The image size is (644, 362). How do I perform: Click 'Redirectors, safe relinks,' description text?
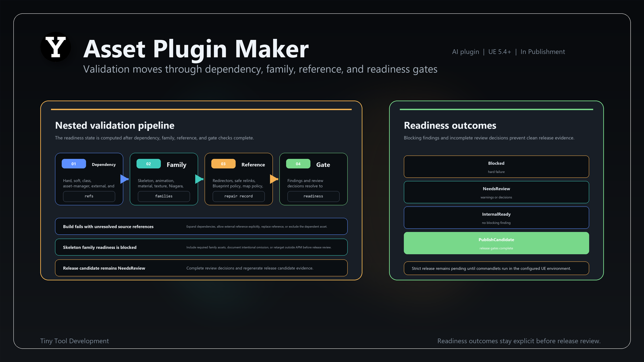[234, 181]
